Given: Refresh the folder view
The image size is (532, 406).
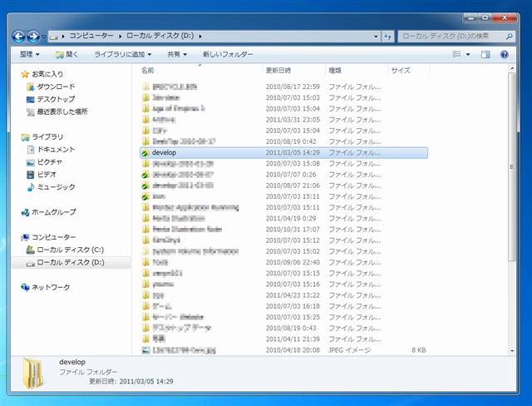Looking at the screenshot, I should (388, 37).
